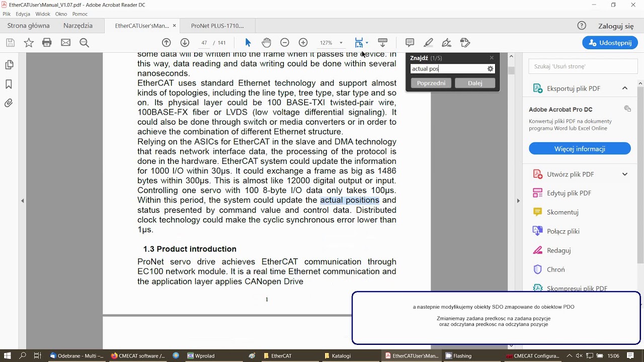Expand the Utwórz plik PDF section

click(625, 174)
